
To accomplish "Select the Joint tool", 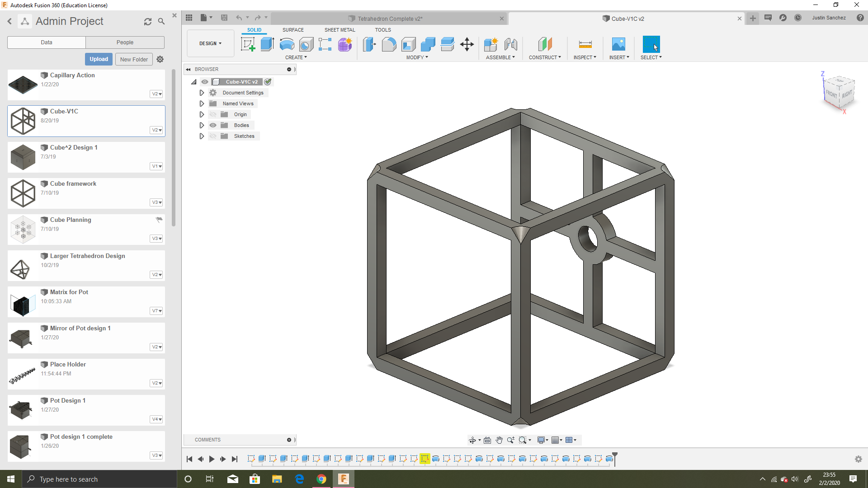I will [510, 44].
